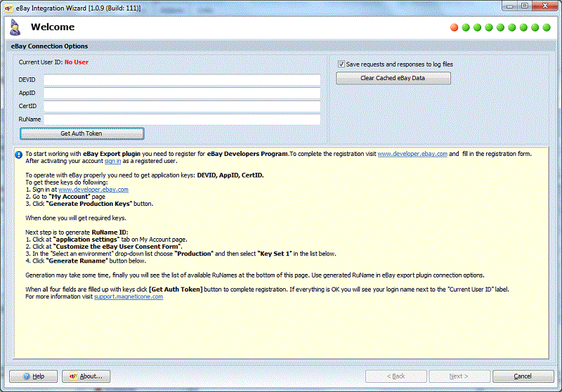Screen dimensions: 562x392
Task: Click the eBay app icon in title bar
Action: click(x=8, y=8)
